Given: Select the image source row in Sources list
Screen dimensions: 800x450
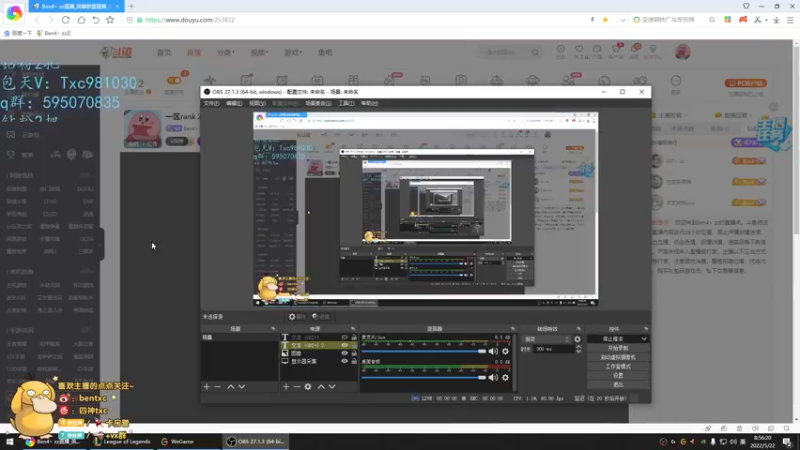Looking at the screenshot, I should 319,353.
